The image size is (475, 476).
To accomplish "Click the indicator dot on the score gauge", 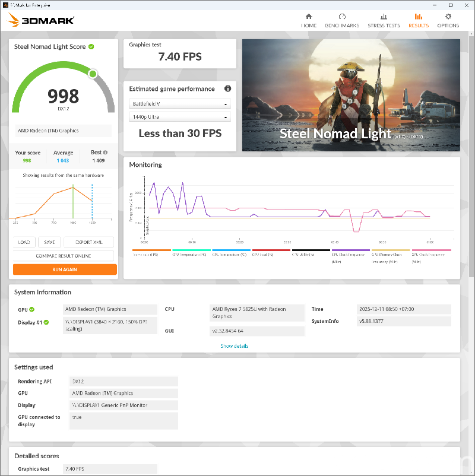I will coord(92,74).
